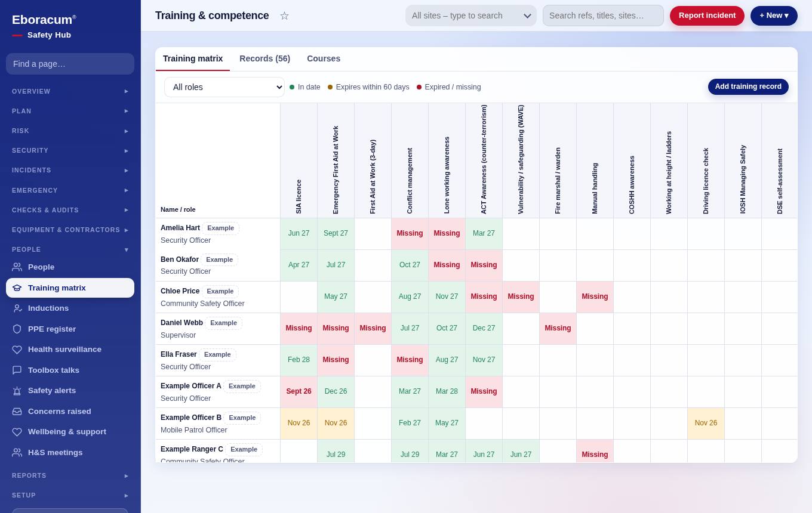The height and width of the screenshot is (513, 812).
Task: Open the All roles dropdown
Action: (224, 87)
